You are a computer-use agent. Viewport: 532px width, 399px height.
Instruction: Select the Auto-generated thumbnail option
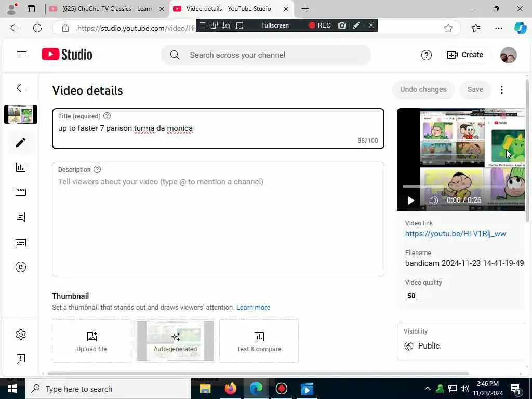(x=176, y=341)
